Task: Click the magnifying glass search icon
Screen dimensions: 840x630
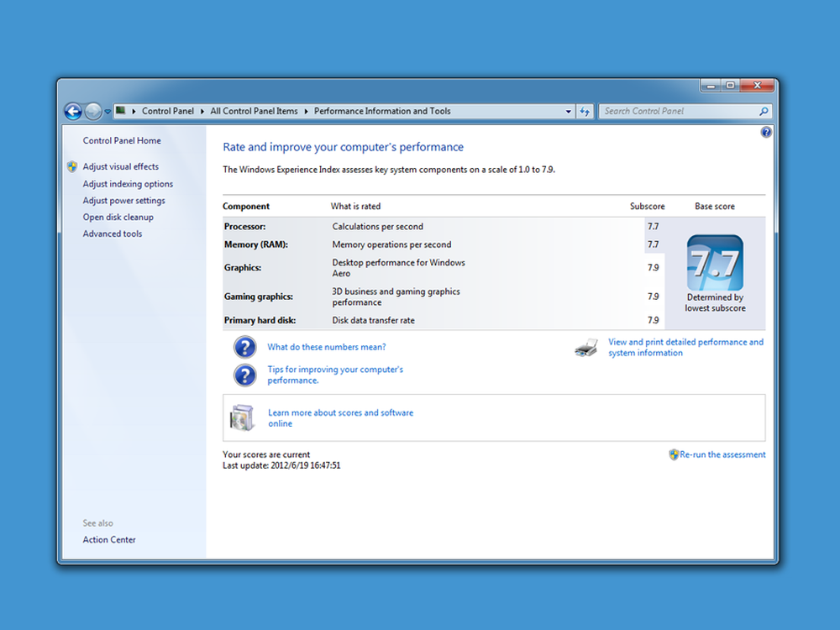Action: point(764,111)
